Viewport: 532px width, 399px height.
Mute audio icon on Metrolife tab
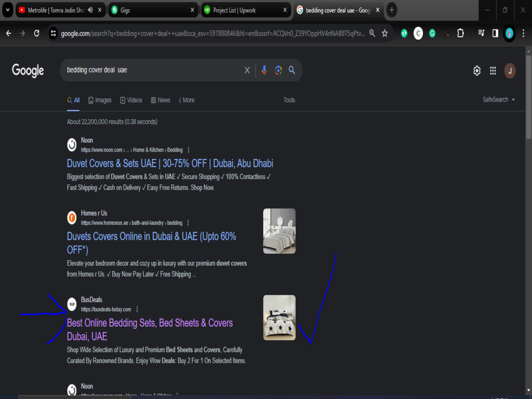coord(90,10)
